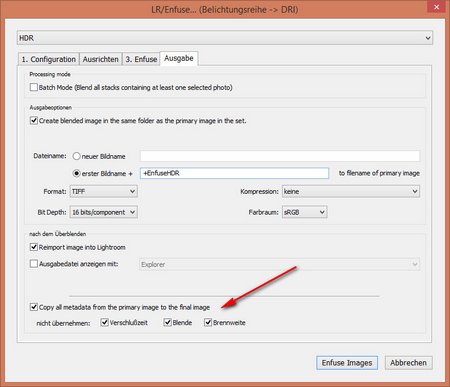The height and width of the screenshot is (387, 450).
Task: Uncheck the Brennweite checkbox
Action: [x=208, y=322]
